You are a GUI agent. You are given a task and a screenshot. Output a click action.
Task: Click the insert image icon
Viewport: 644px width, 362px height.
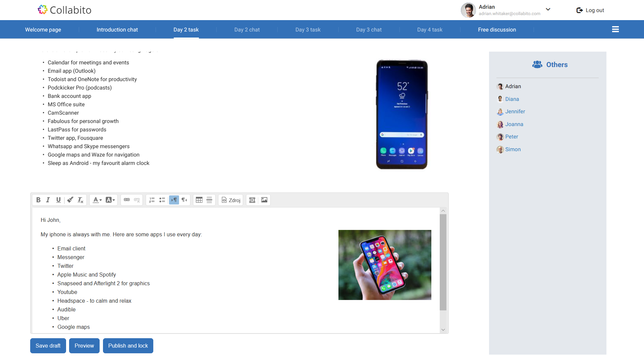264,200
